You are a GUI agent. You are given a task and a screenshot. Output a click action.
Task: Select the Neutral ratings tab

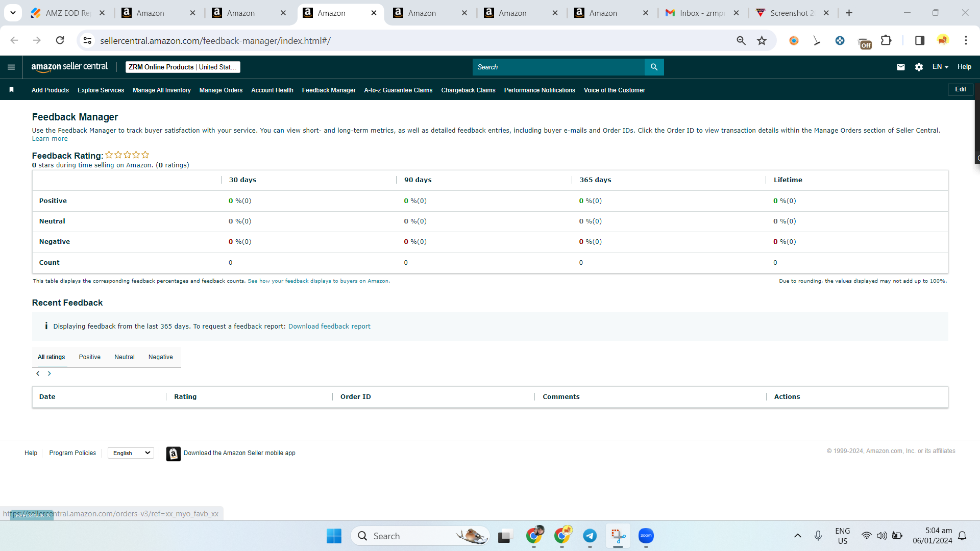[125, 357]
